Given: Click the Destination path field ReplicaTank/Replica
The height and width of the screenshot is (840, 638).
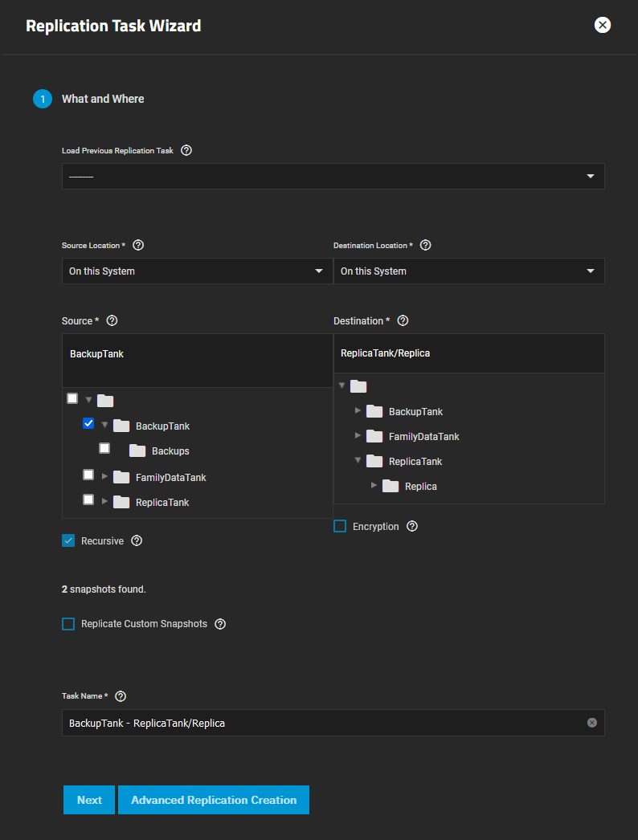Looking at the screenshot, I should tap(469, 353).
